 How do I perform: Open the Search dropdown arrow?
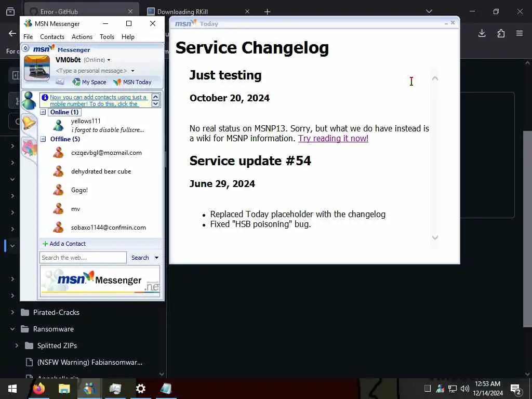click(156, 258)
